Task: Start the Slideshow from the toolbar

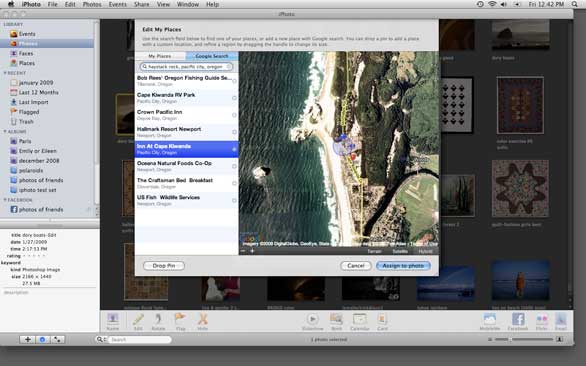Action: tap(313, 321)
